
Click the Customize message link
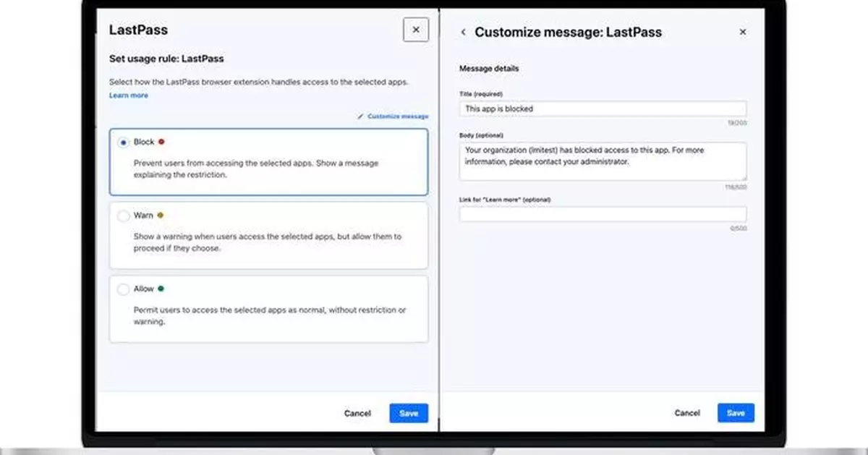click(x=396, y=116)
